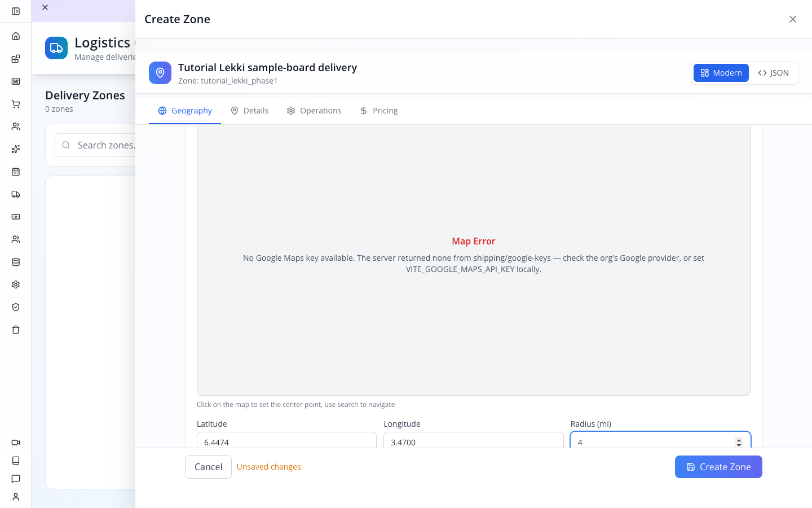
Task: Click the Search zones field
Action: (96, 145)
